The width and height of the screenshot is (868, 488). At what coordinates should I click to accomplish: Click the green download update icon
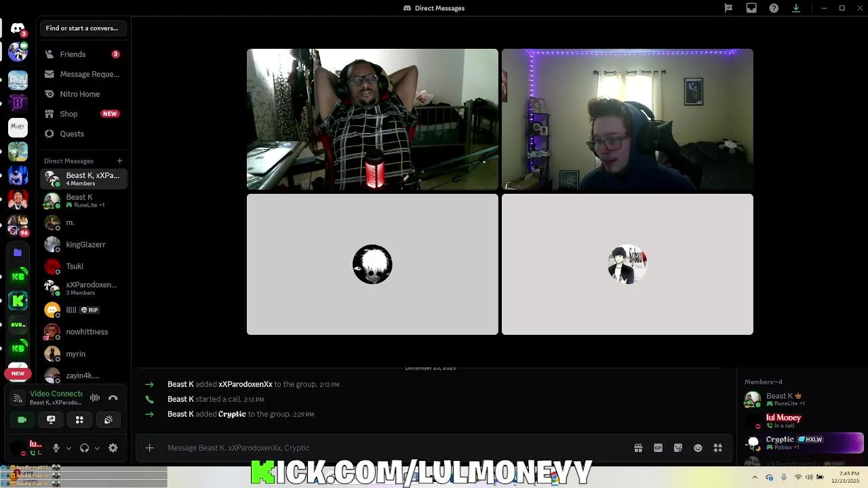796,8
